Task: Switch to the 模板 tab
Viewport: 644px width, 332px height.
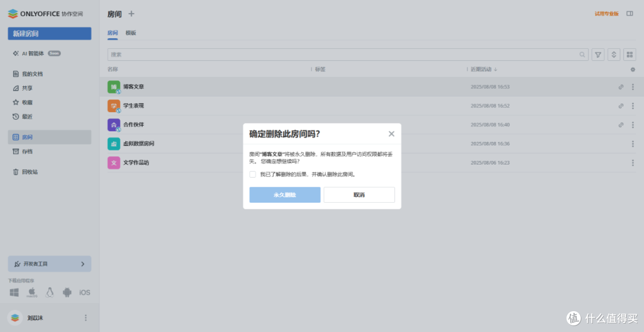Action: click(x=131, y=33)
